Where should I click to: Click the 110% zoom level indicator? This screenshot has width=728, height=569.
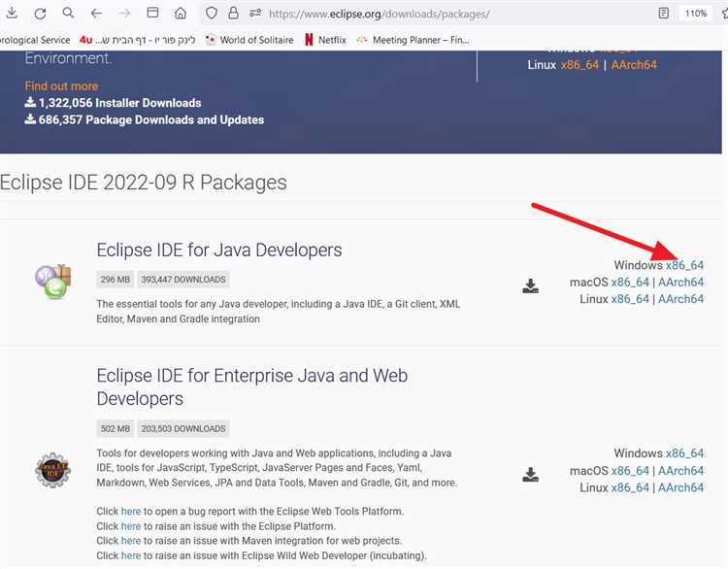pos(695,14)
